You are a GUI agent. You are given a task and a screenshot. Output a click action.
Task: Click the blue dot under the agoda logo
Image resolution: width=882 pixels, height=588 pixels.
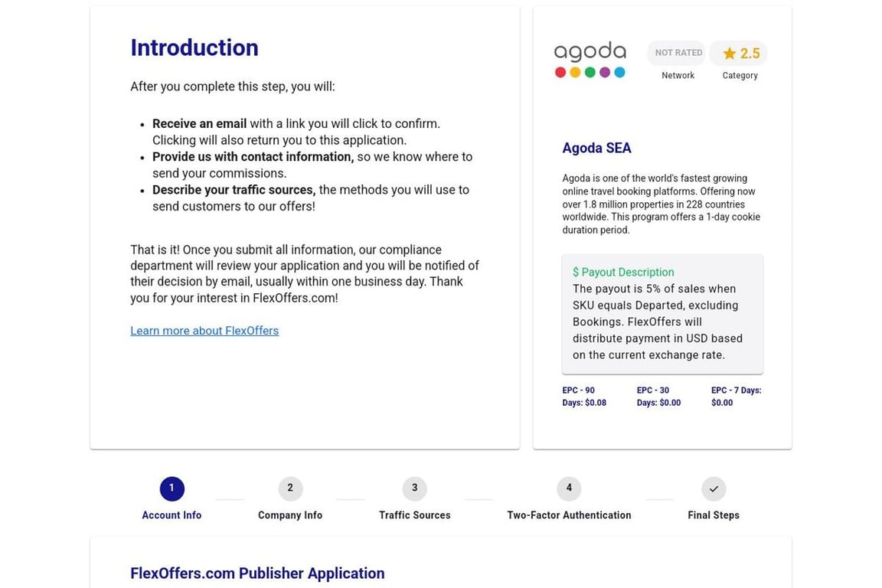click(x=620, y=72)
